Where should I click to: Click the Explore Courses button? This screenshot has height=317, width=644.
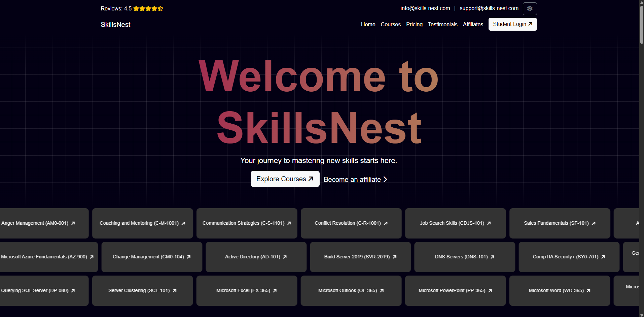(x=285, y=179)
